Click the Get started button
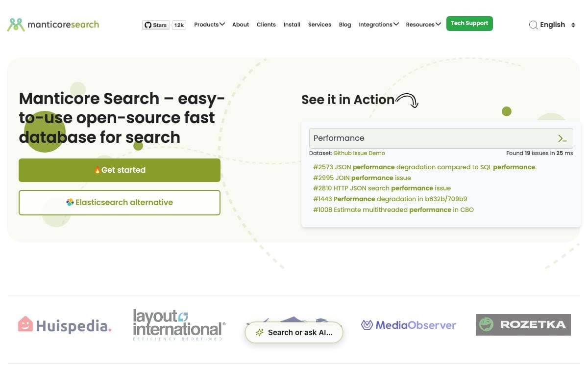Viewport: 588px width, 368px height. (120, 170)
